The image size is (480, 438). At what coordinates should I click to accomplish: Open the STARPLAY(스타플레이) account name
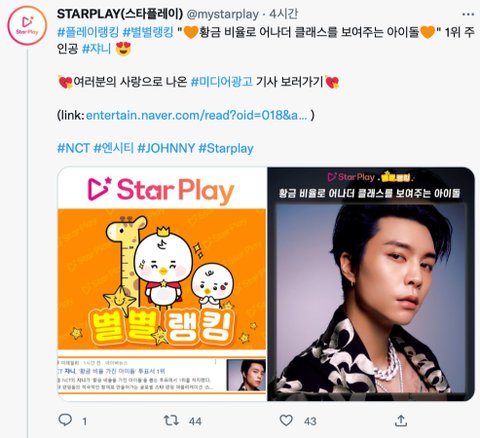coord(120,14)
